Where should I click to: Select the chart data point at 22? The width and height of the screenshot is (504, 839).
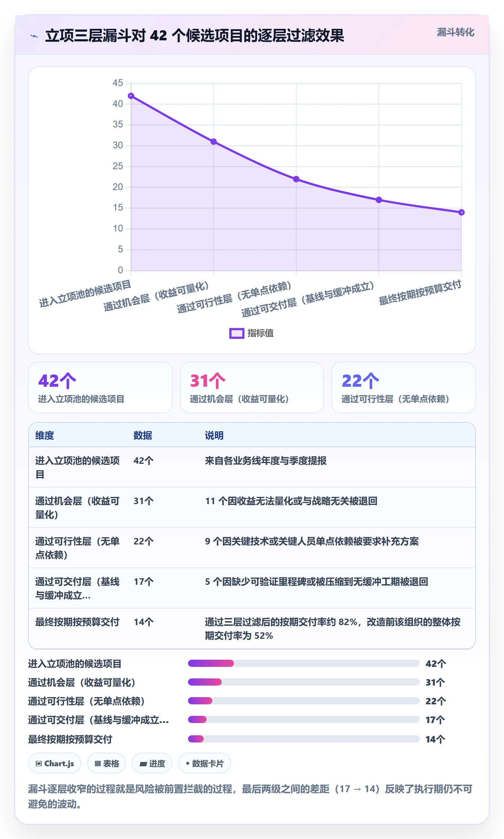point(296,179)
